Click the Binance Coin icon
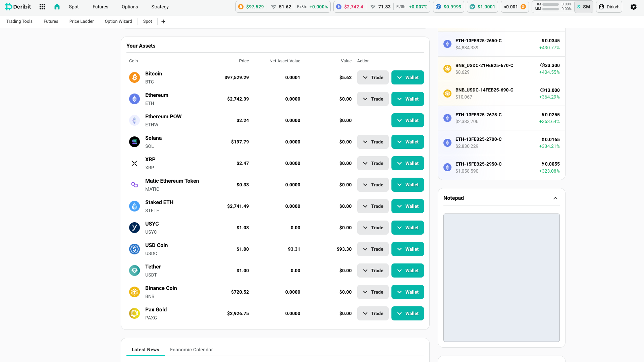644x362 pixels. tap(135, 292)
